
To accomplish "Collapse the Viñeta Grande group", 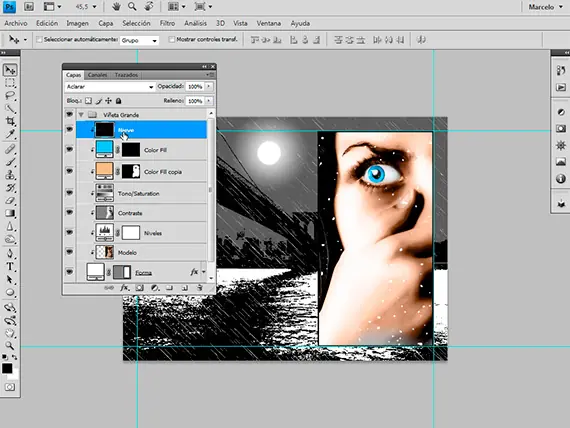I will point(81,115).
